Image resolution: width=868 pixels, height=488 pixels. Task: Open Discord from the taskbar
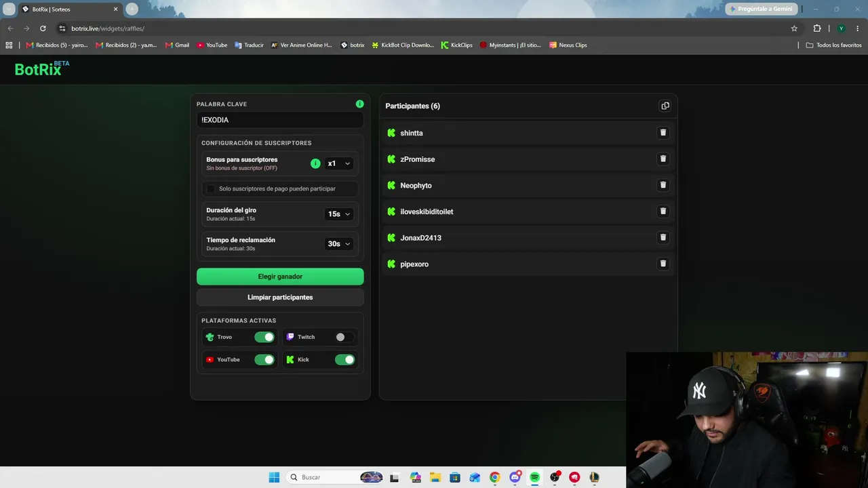(515, 477)
